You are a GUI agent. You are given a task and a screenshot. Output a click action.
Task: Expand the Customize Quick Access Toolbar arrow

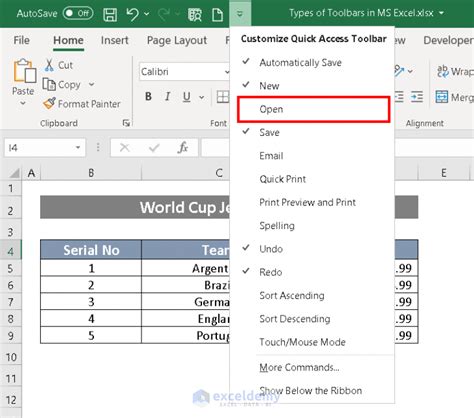(240, 14)
